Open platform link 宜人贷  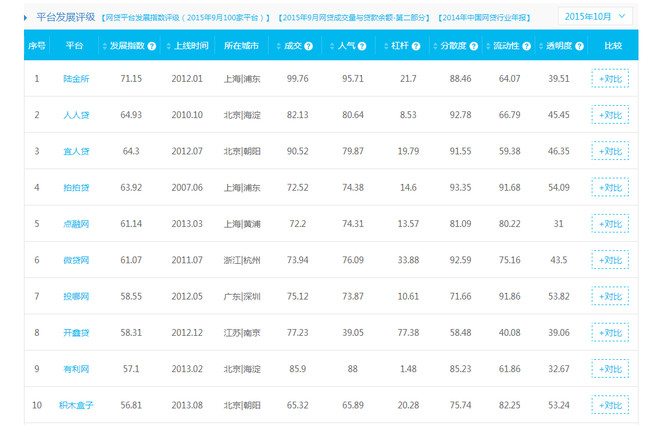[76, 151]
